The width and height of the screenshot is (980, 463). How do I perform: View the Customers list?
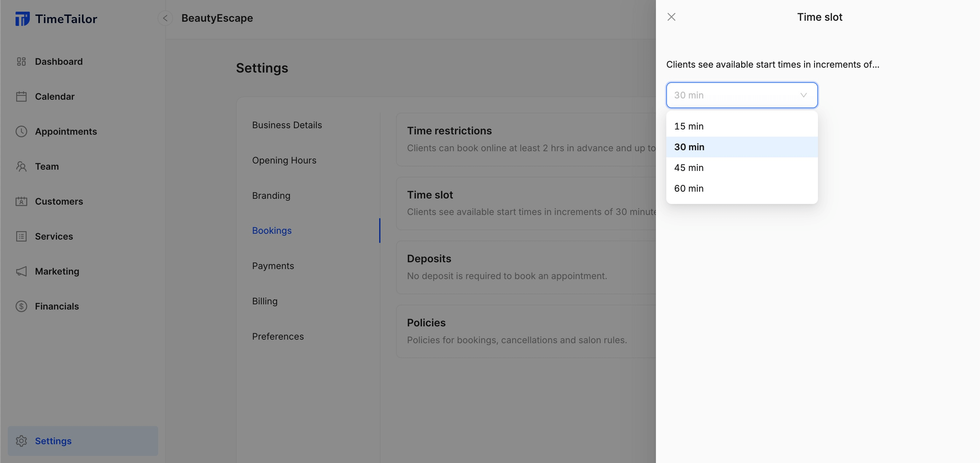click(x=59, y=201)
